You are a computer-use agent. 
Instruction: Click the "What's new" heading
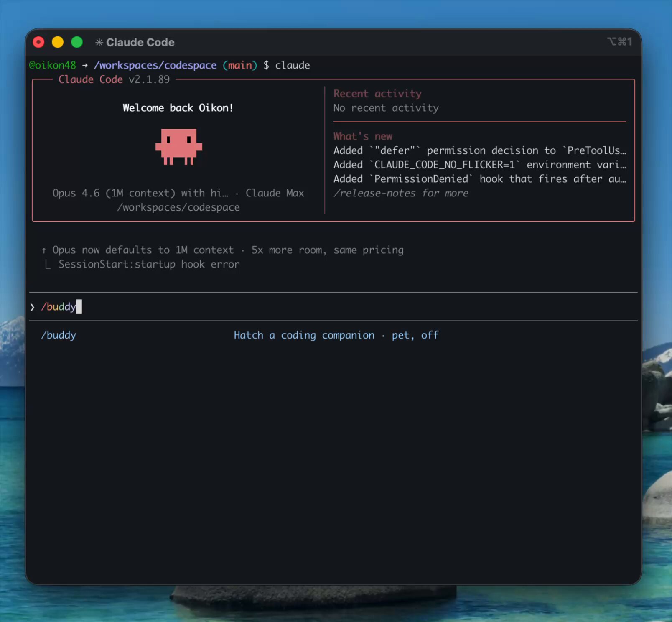pyautogui.click(x=363, y=136)
